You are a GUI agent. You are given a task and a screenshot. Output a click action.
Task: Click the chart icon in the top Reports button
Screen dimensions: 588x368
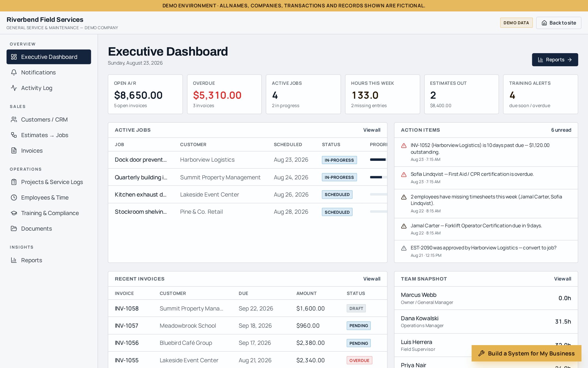coord(540,60)
